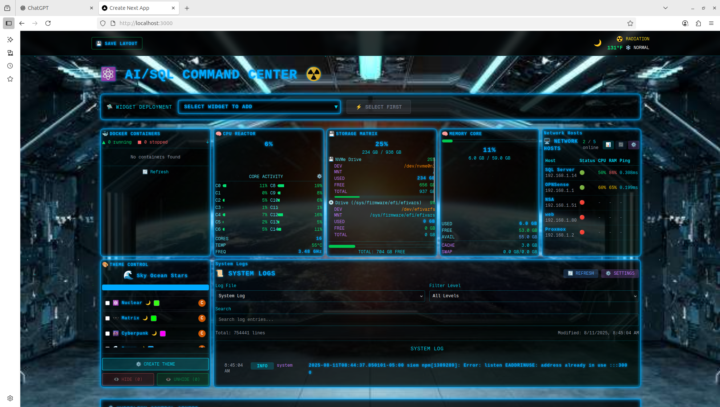This screenshot has height=407, width=720.
Task: Switch to the ChatGPT browser tab
Action: tap(56, 8)
